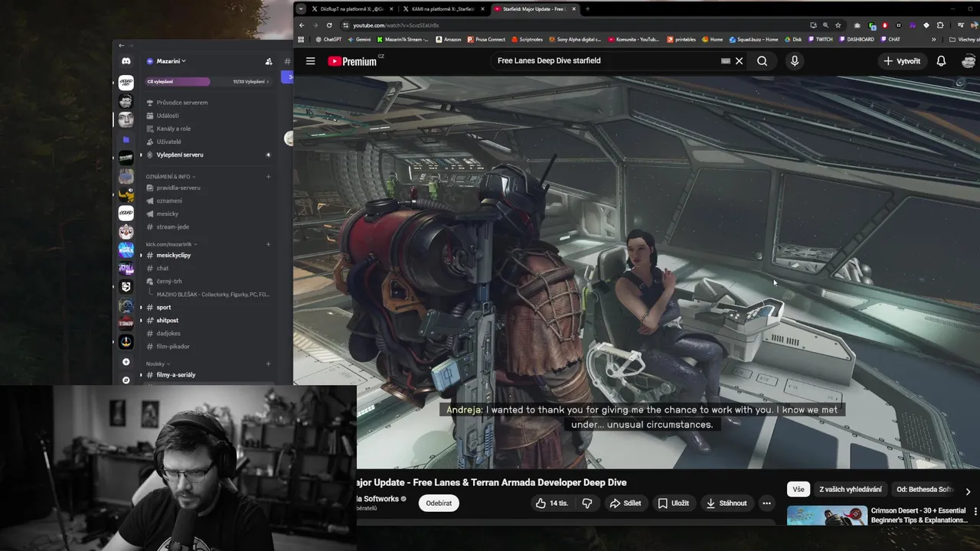The image size is (980, 551).
Task: Bookmark this page with the star icon
Action: [x=838, y=25]
